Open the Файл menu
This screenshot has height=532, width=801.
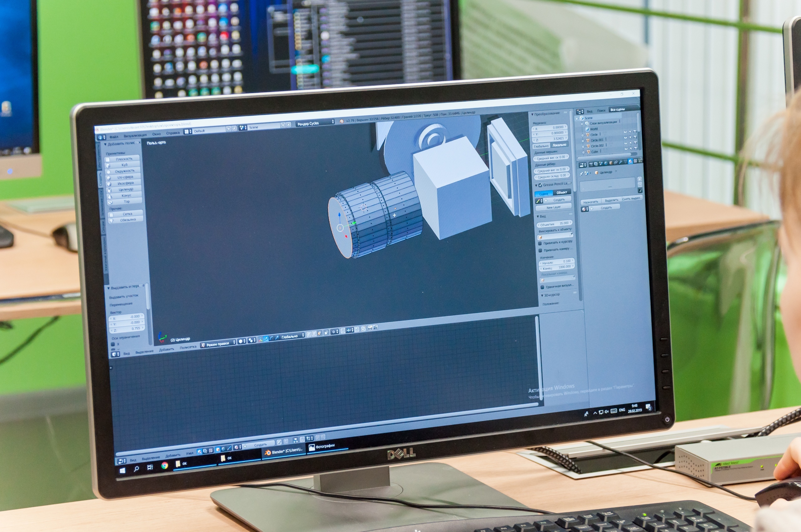[x=114, y=137]
